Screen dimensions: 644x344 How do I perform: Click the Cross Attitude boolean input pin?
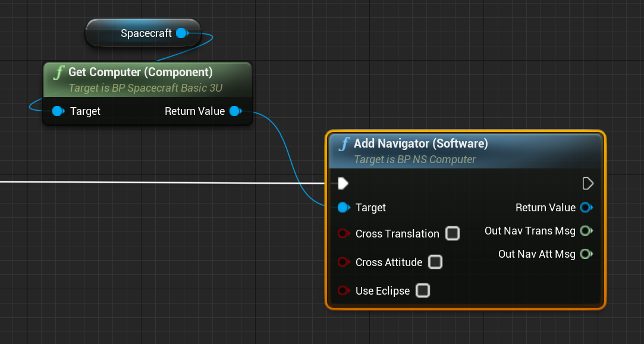tap(343, 262)
